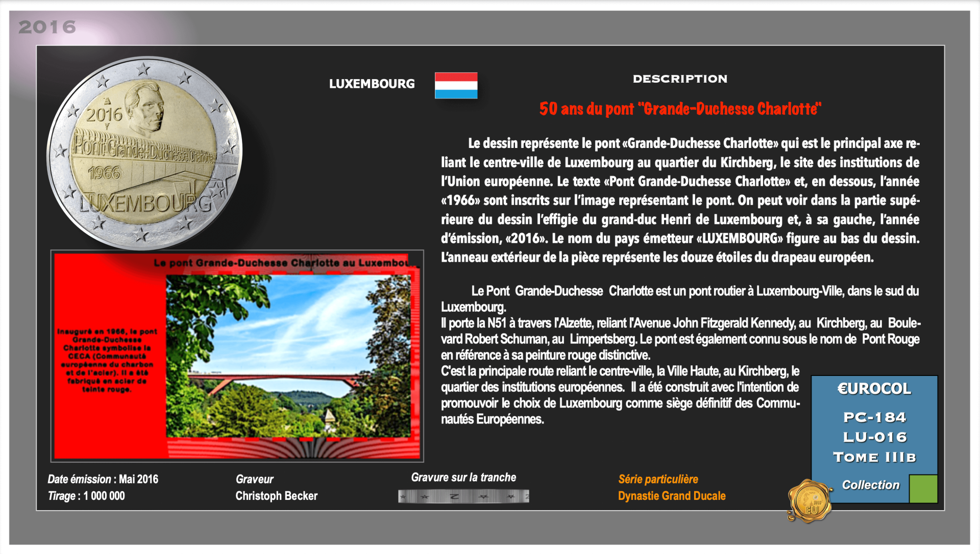Image resolution: width=980 pixels, height=554 pixels.
Task: Select the green Collection color square
Action: tap(923, 489)
